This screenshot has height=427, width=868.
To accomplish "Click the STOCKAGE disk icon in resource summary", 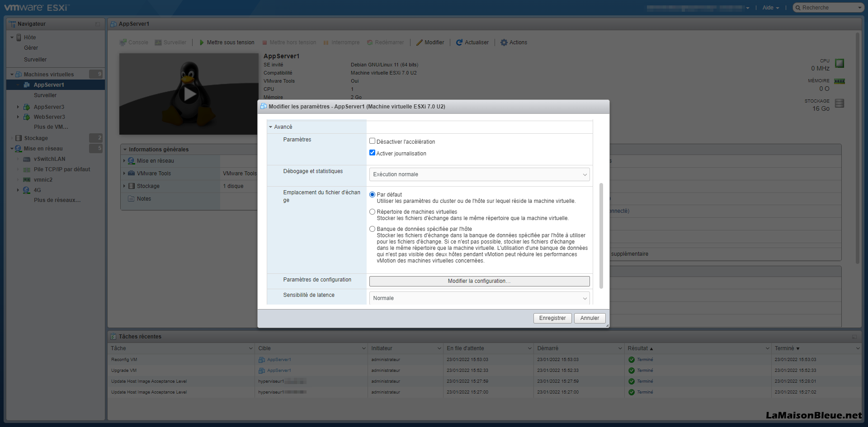I will click(840, 103).
